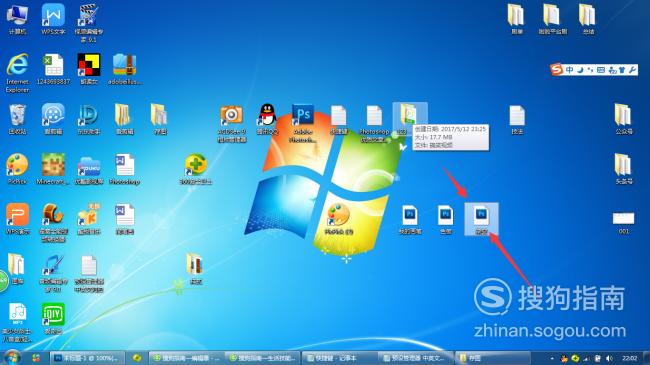Expand the hidden tray icons arrow

(552, 358)
